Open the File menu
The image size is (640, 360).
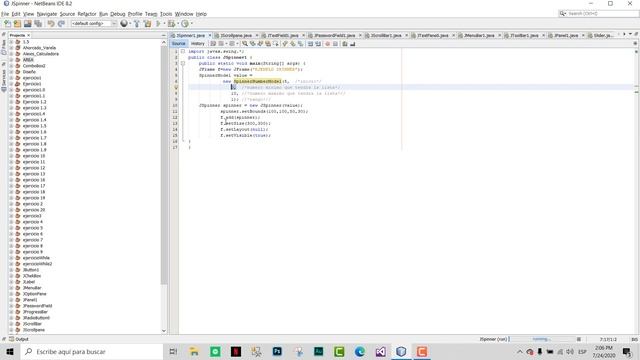5,14
